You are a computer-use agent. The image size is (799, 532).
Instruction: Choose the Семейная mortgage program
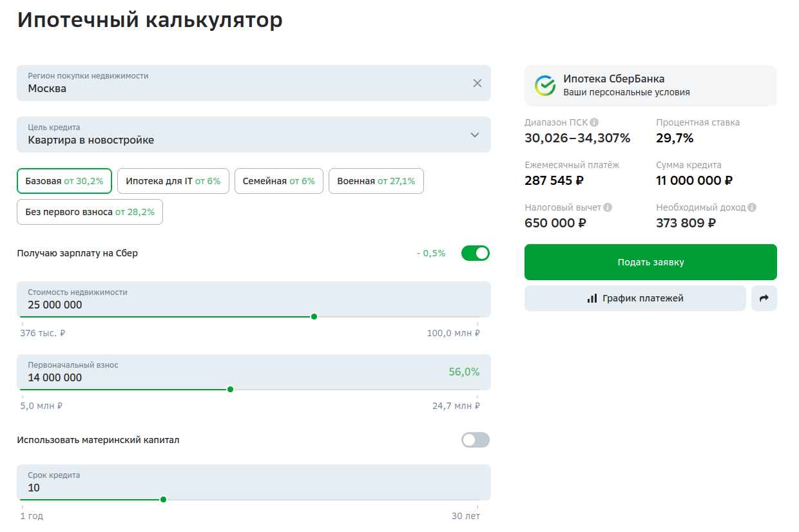click(x=278, y=181)
